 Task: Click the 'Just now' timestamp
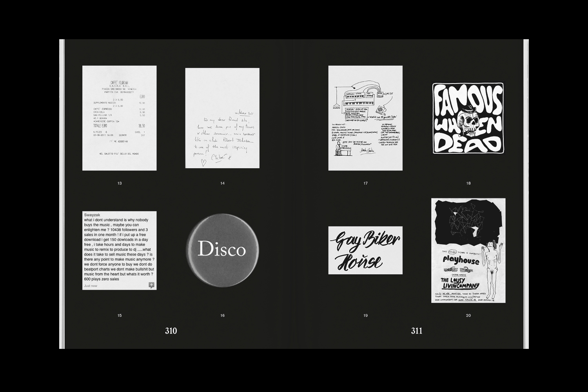point(91,286)
